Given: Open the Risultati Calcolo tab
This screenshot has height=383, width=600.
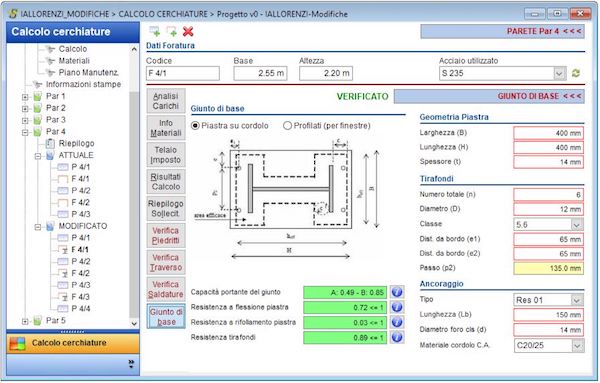Looking at the screenshot, I should [166, 182].
